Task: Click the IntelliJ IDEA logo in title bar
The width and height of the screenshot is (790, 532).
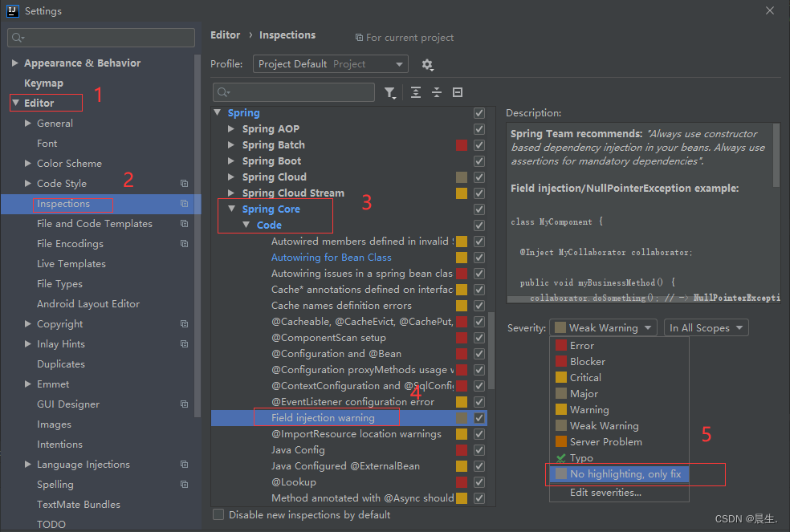Action: click(13, 10)
